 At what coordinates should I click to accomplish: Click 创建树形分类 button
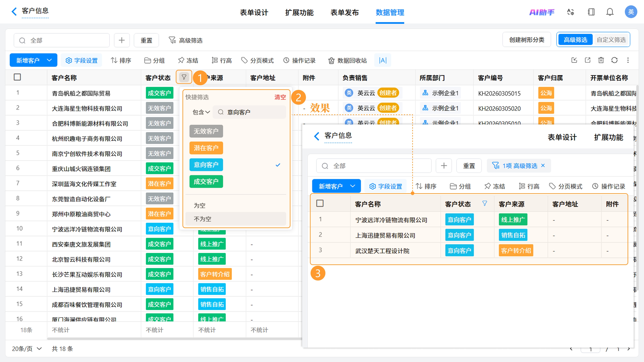pos(526,39)
